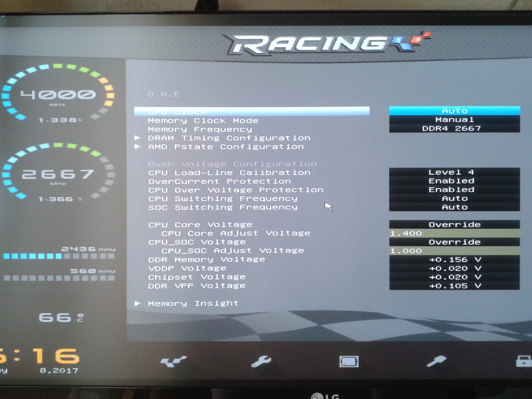Click the arrow beside AMD Pstate Configuration
532x399 pixels.
[x=137, y=147]
